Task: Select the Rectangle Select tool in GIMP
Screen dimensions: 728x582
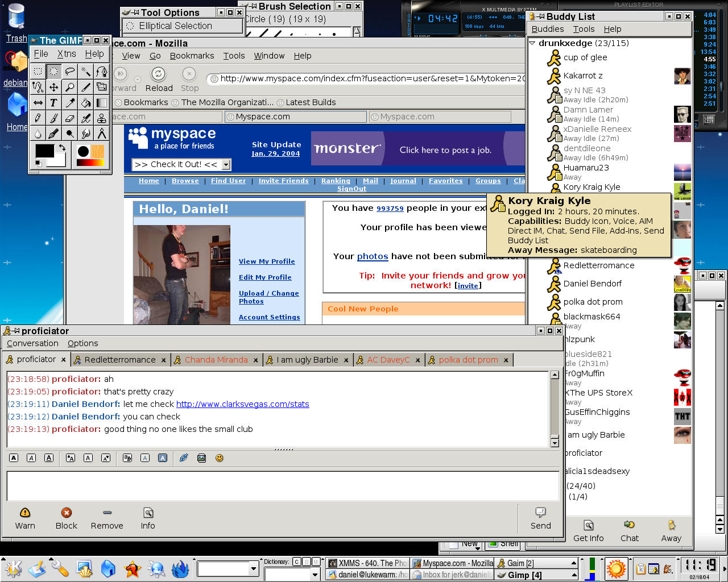Action: 38,71
